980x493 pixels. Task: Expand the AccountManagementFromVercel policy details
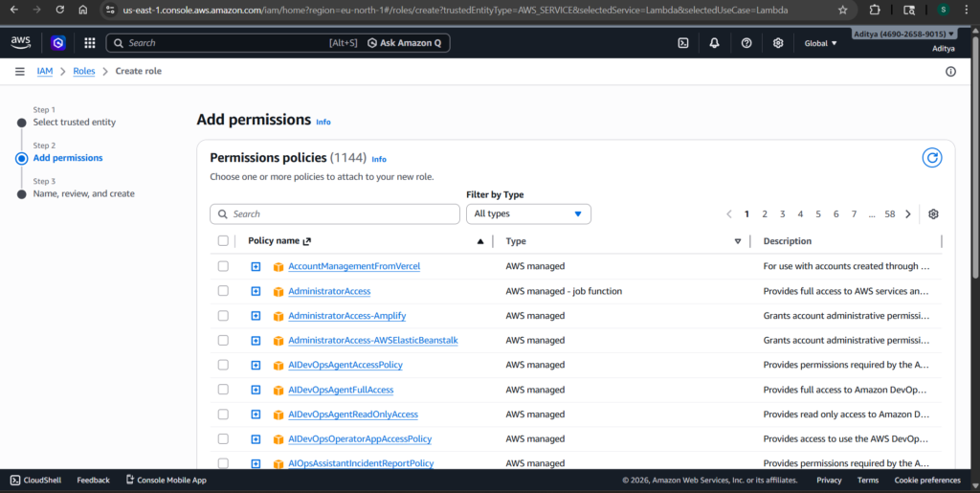point(256,266)
